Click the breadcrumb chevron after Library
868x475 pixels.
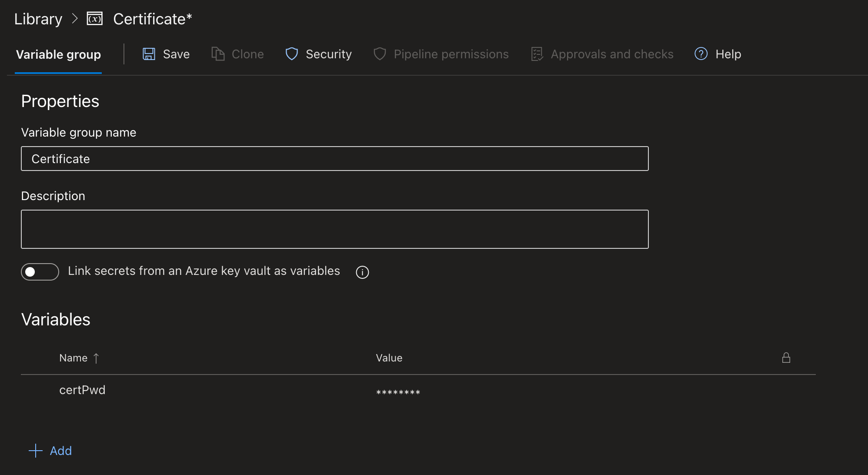pyautogui.click(x=75, y=19)
